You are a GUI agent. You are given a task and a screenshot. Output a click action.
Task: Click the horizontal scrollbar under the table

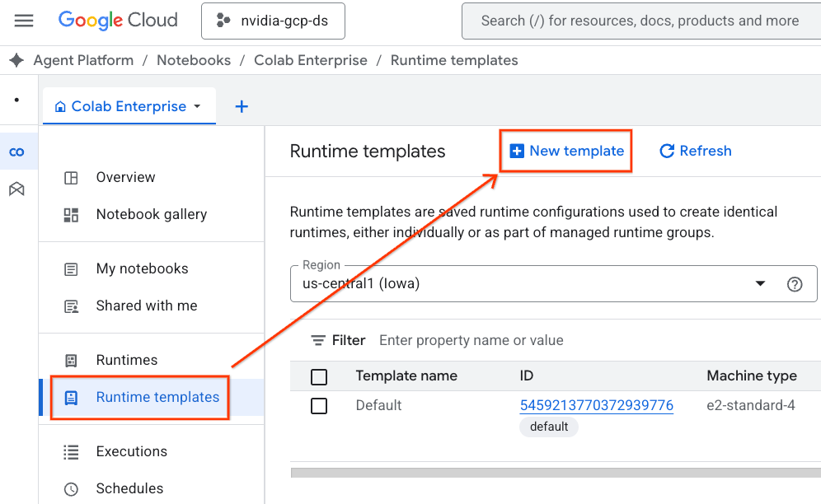[x=556, y=473]
